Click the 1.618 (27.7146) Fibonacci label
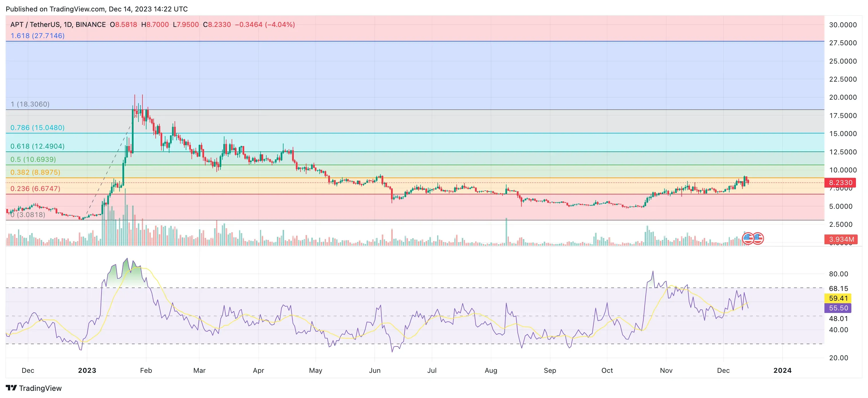Image resolution: width=868 pixels, height=398 pixels. 37,36
